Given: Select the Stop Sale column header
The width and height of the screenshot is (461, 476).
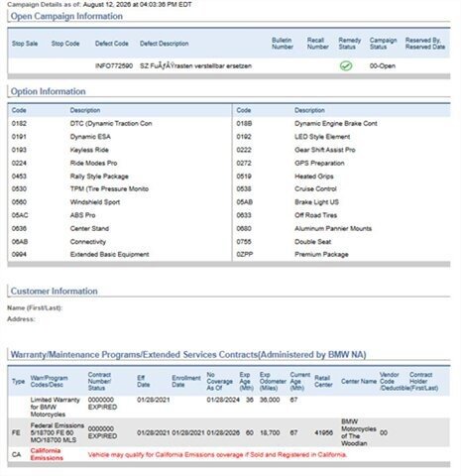Looking at the screenshot, I should click(x=25, y=44).
